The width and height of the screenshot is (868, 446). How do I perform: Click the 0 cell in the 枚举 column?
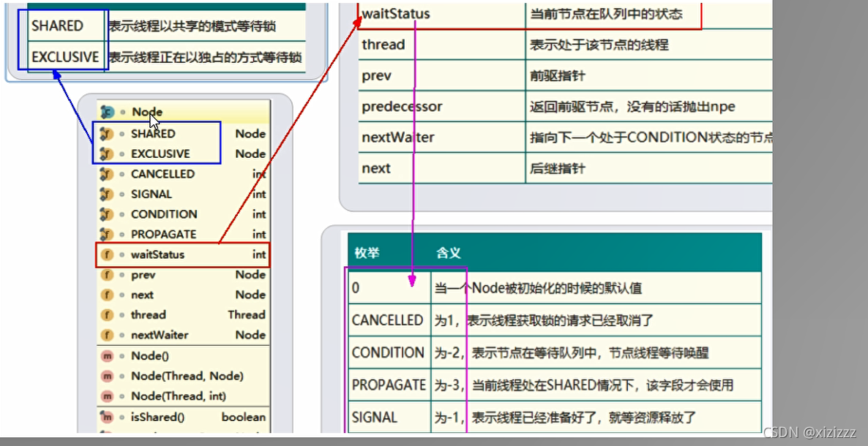click(x=389, y=288)
